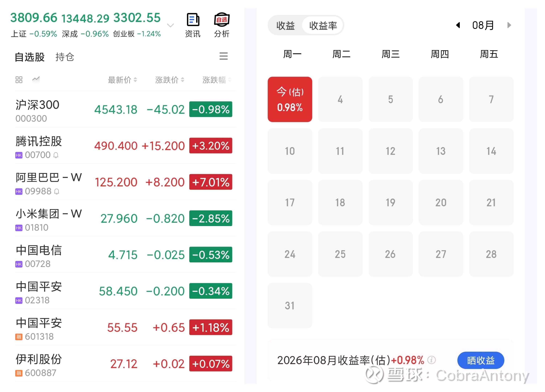
Task: Open the 自选 分析 analysis icon
Action: (x=222, y=25)
